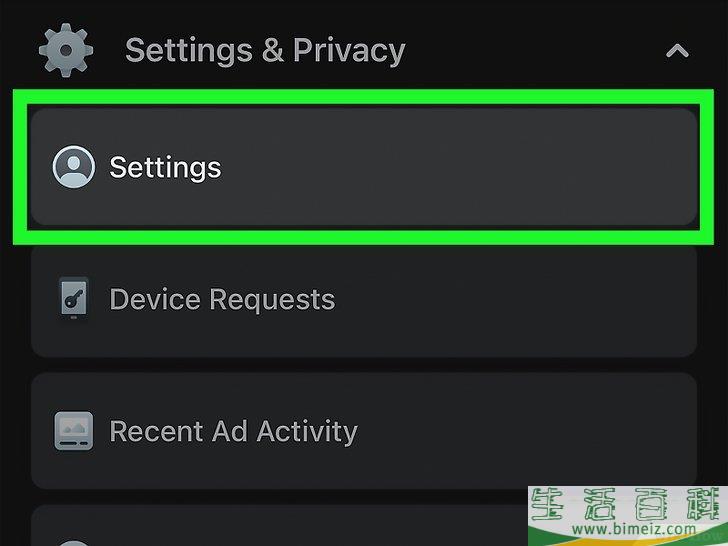Click the green Chinese characters watermark logo
The image size is (728, 546).
pos(627,506)
